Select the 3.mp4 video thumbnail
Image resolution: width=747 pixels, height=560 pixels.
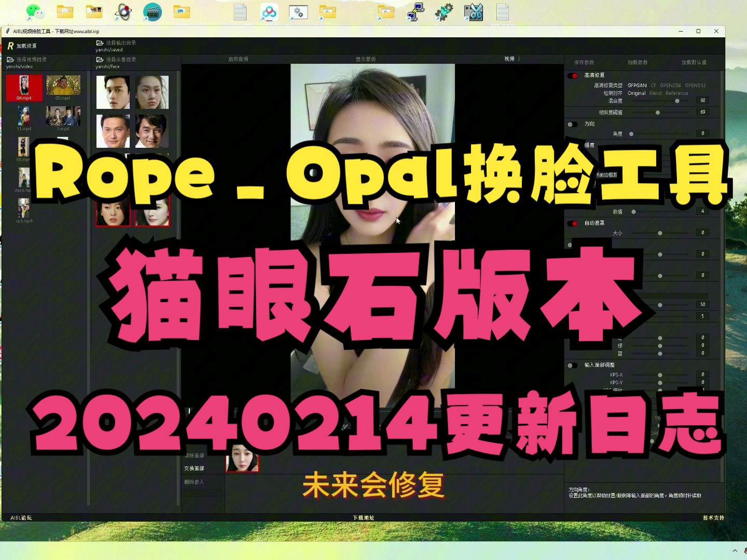(63, 118)
